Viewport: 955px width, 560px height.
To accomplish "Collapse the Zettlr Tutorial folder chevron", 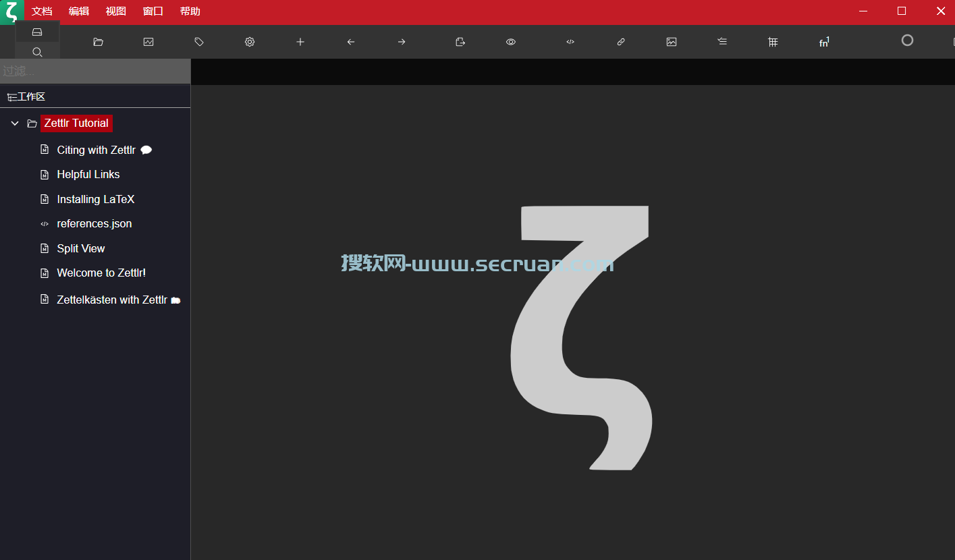I will pos(15,123).
